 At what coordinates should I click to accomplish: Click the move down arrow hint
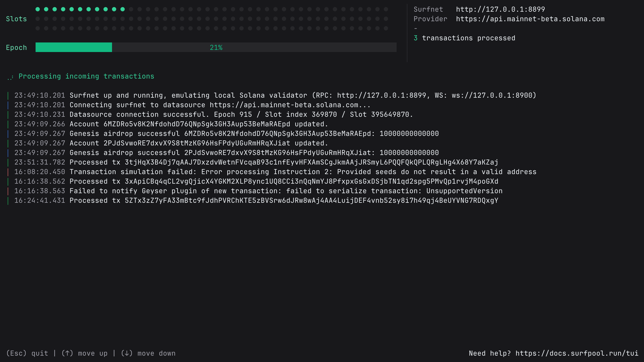tap(148, 353)
